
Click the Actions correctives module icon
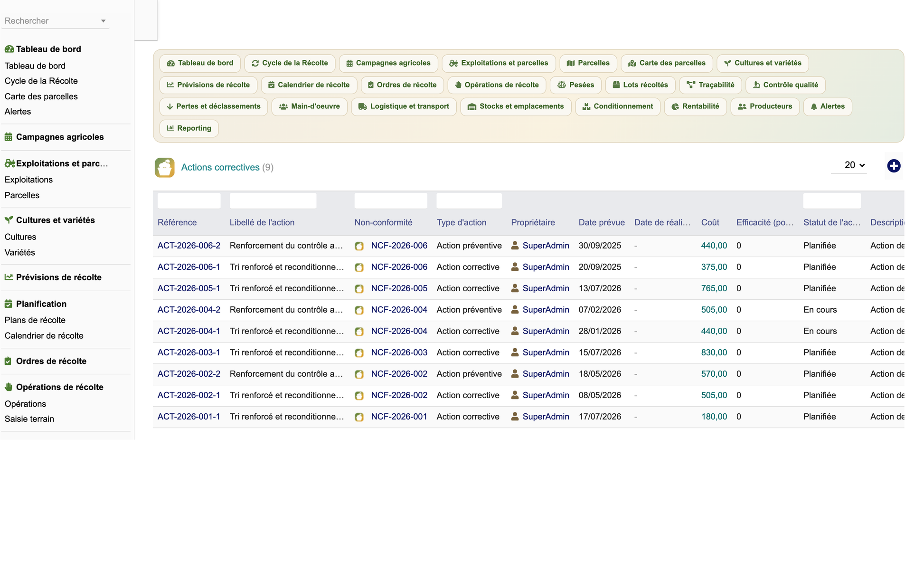pyautogui.click(x=164, y=167)
